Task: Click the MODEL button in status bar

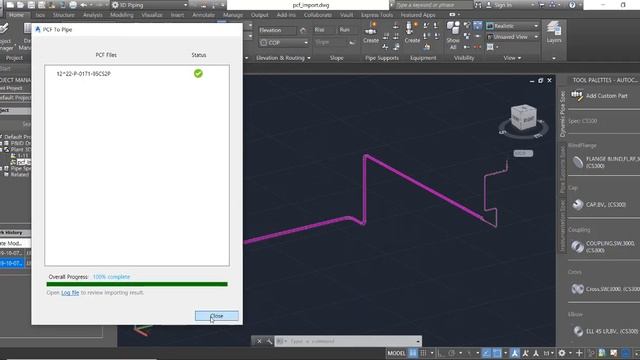Action: (x=396, y=353)
